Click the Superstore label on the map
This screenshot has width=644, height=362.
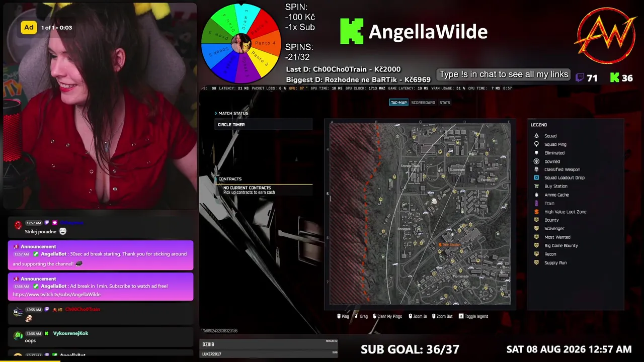457,169
